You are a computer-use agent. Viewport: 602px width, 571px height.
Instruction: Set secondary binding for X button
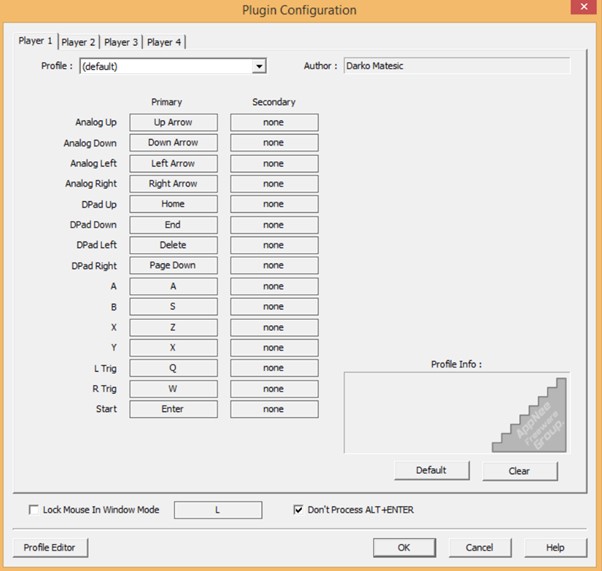(274, 328)
